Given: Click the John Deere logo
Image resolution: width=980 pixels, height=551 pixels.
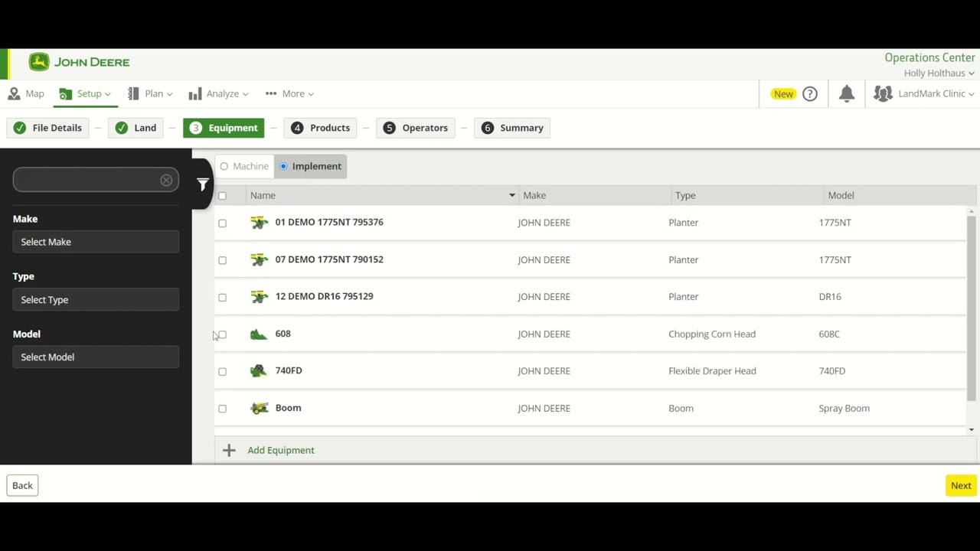Looking at the screenshot, I should click(80, 62).
